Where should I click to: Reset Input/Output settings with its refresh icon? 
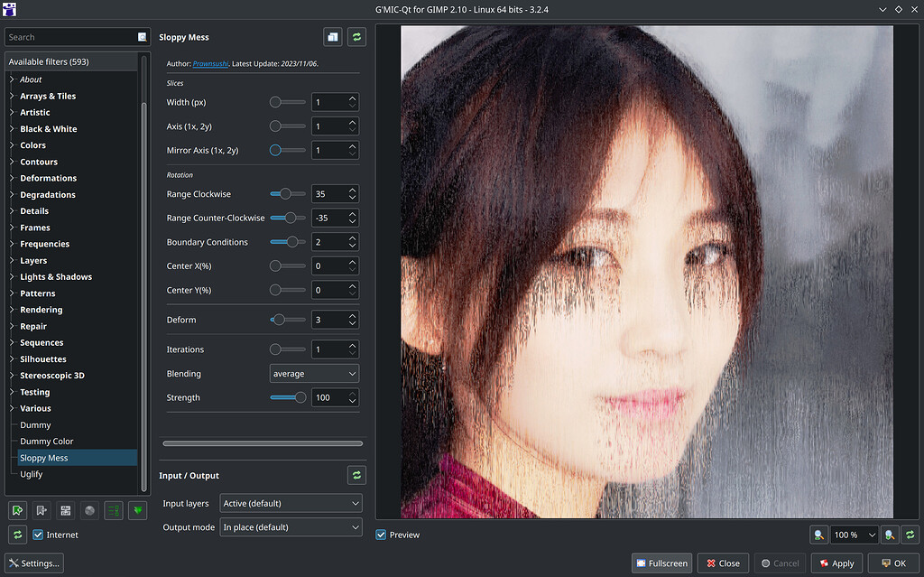pyautogui.click(x=356, y=474)
